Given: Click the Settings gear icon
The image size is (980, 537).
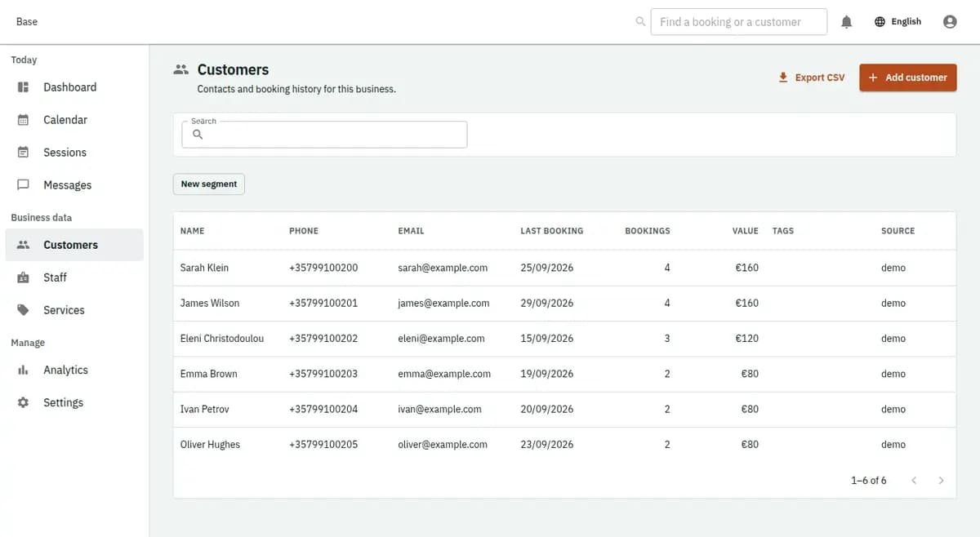Looking at the screenshot, I should [x=23, y=402].
